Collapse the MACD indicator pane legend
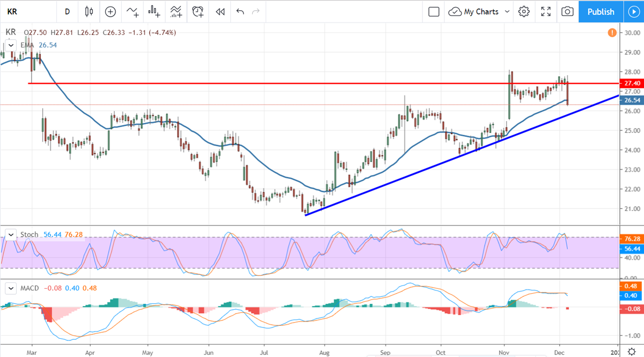The height and width of the screenshot is (357, 644). 10,288
